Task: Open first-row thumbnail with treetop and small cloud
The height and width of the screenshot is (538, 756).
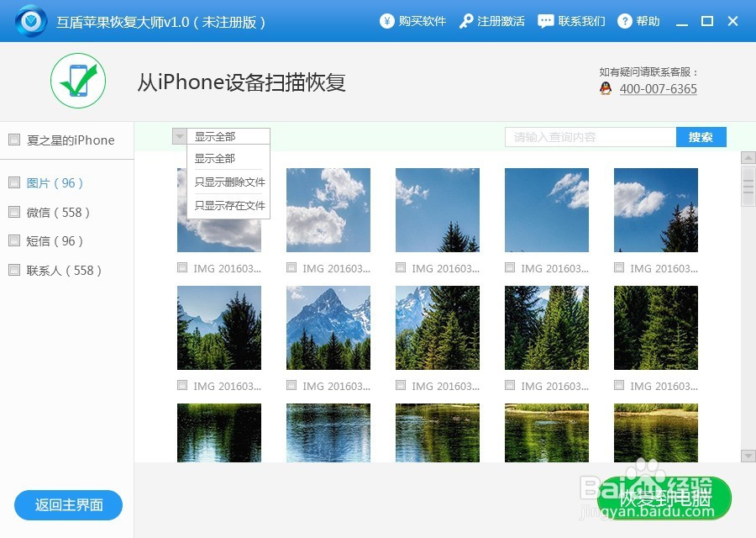Action: (438, 210)
